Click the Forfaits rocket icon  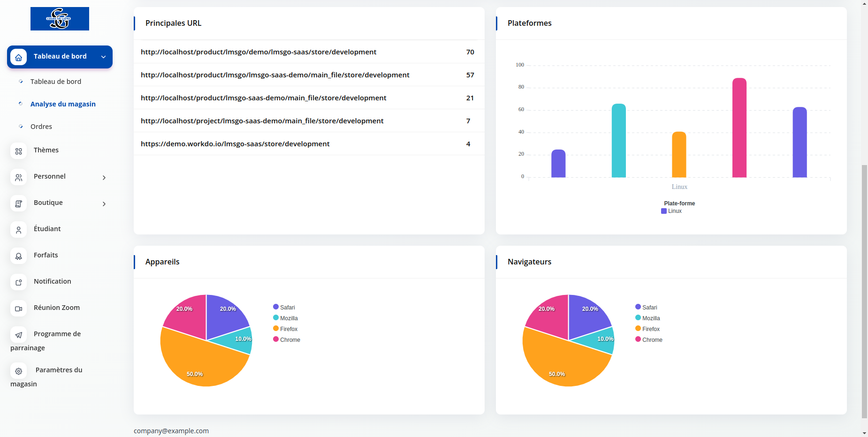18,256
